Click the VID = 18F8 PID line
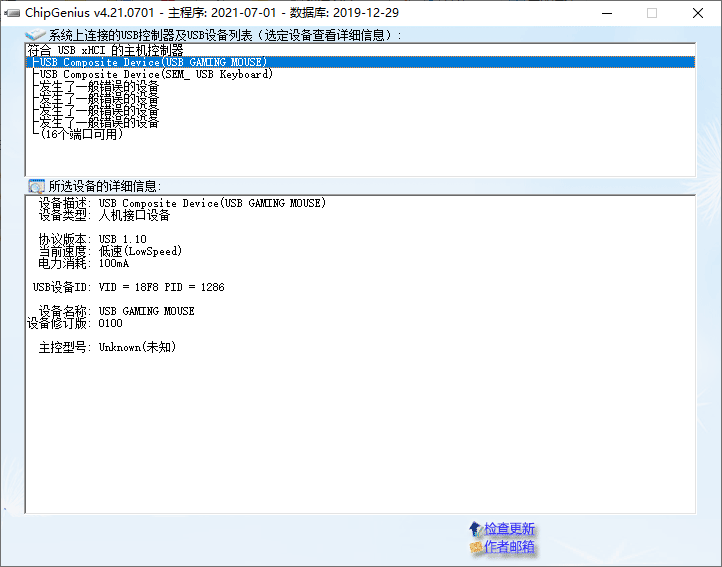The height and width of the screenshot is (567, 722). (129, 287)
